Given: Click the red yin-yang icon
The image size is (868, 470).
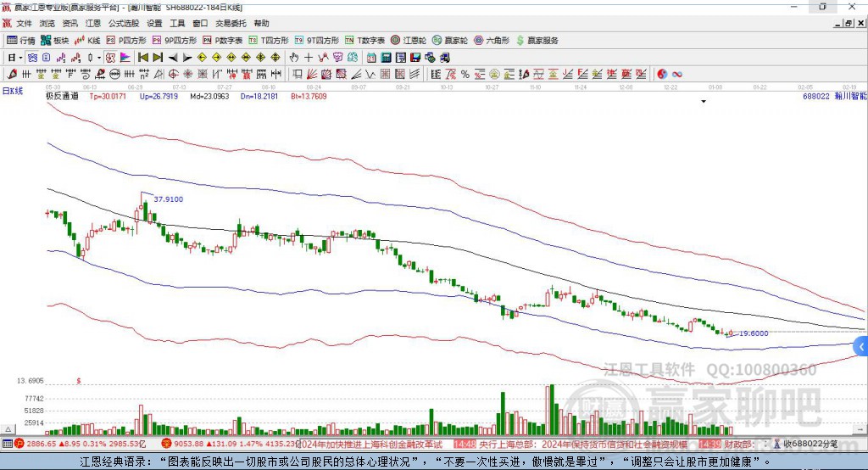Looking at the screenshot, I should 661,74.
